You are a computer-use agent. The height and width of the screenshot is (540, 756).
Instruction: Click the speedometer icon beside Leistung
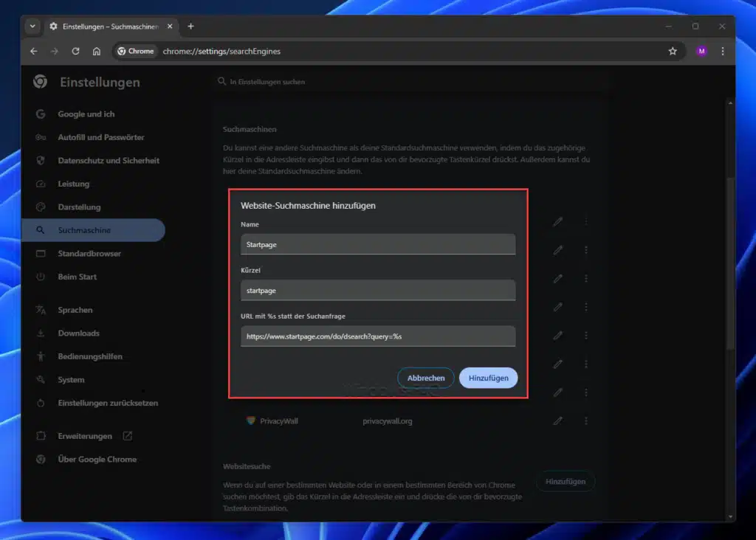(41, 184)
